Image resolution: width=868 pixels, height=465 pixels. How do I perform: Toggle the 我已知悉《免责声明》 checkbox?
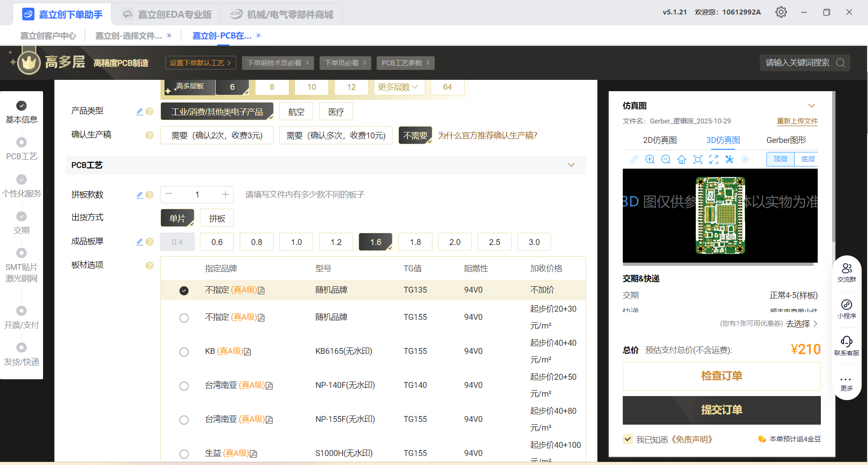pyautogui.click(x=628, y=439)
